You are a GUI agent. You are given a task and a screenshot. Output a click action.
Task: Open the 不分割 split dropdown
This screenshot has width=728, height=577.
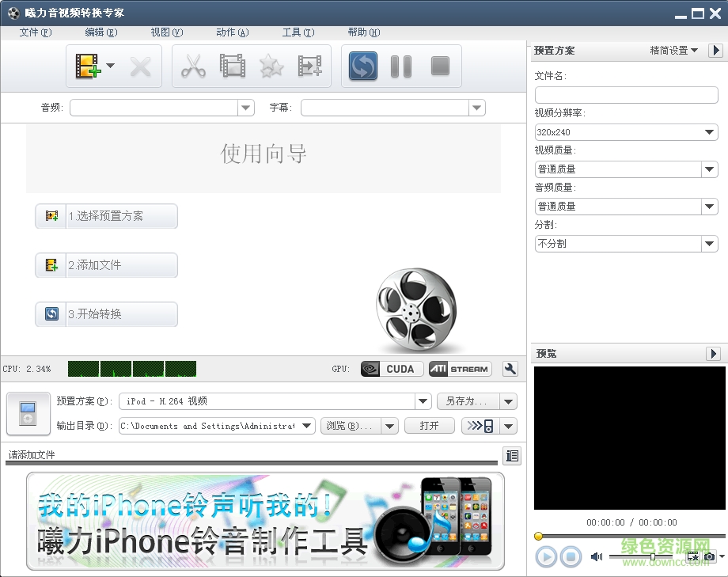point(710,243)
